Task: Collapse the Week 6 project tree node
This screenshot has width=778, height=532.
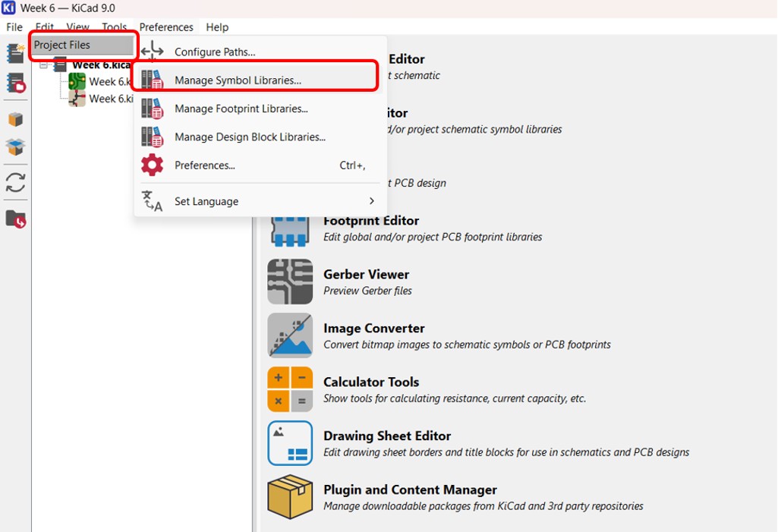Action: [44, 65]
